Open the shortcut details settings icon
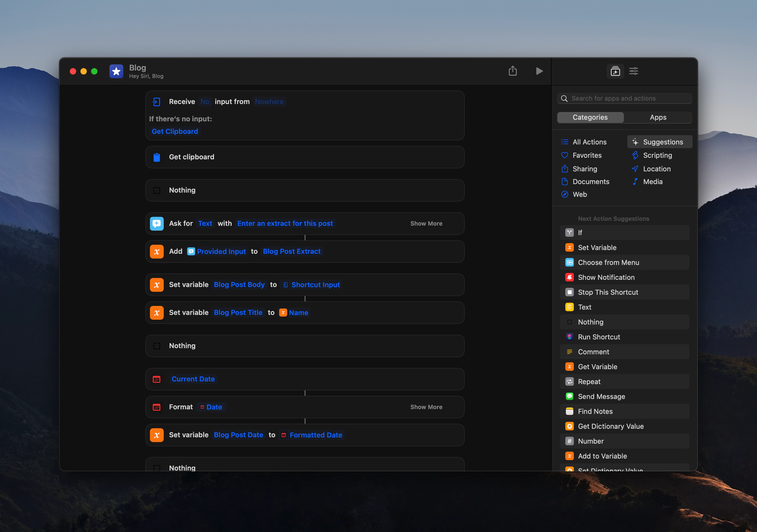757x532 pixels. pos(634,71)
